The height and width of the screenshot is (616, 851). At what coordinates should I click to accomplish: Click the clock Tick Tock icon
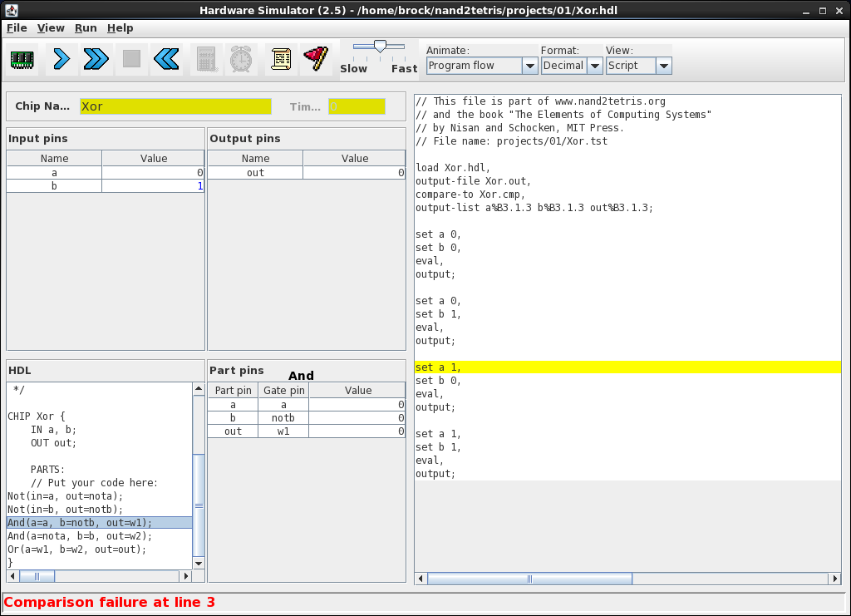[x=241, y=59]
